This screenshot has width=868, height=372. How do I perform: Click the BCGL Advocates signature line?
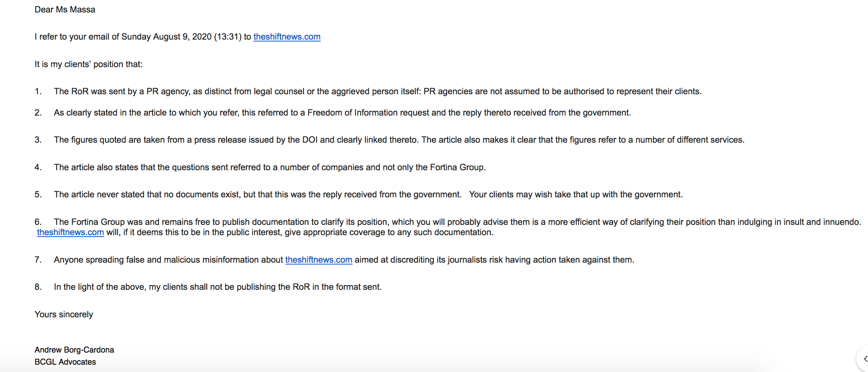click(x=65, y=362)
